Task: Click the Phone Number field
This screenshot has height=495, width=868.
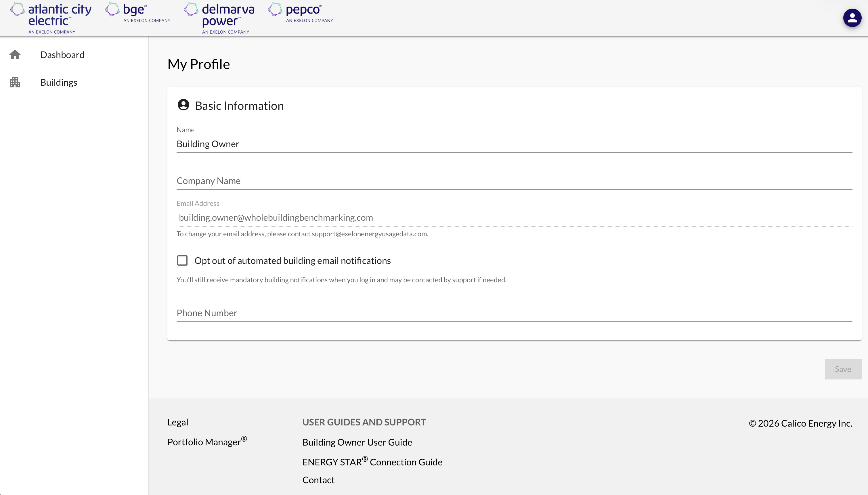Action: coord(514,313)
